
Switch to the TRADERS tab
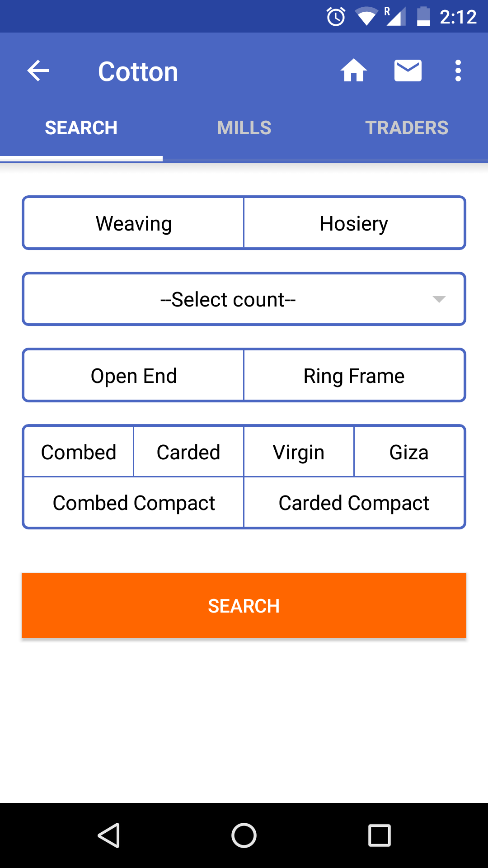(x=407, y=128)
